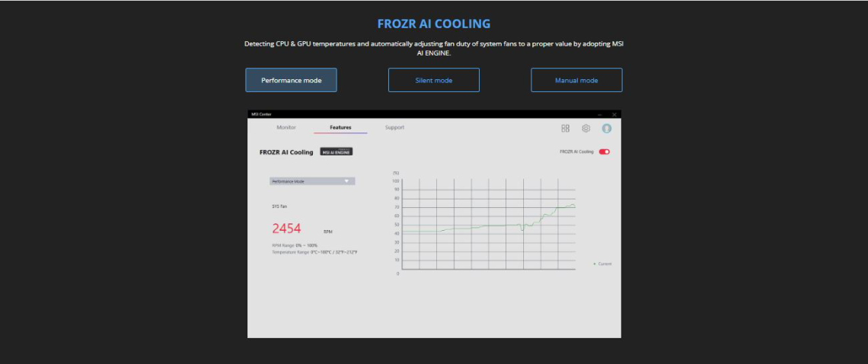Select the Performance mode button
Viewport: 868px width, 364px height.
pos(291,80)
